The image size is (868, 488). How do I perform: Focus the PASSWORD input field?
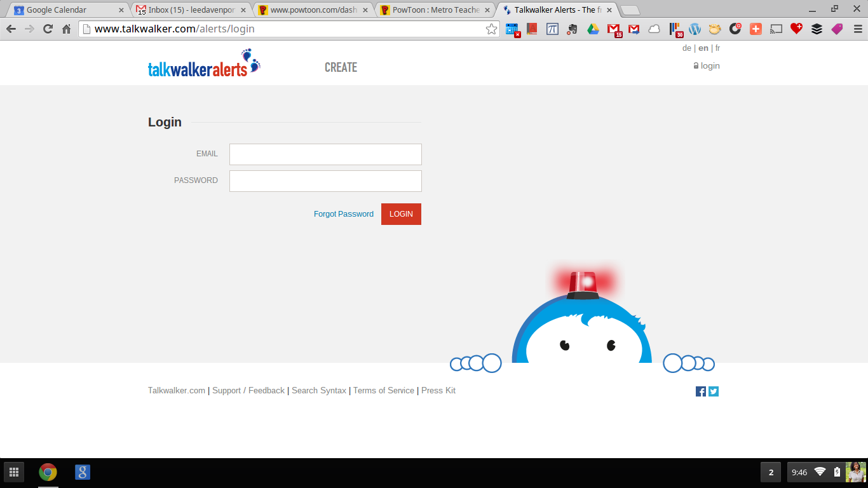[x=325, y=181]
